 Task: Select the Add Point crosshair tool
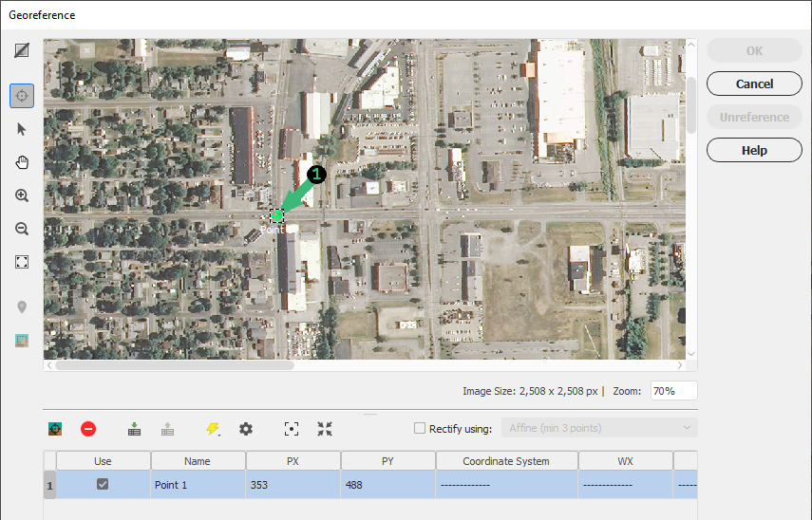coord(22,96)
